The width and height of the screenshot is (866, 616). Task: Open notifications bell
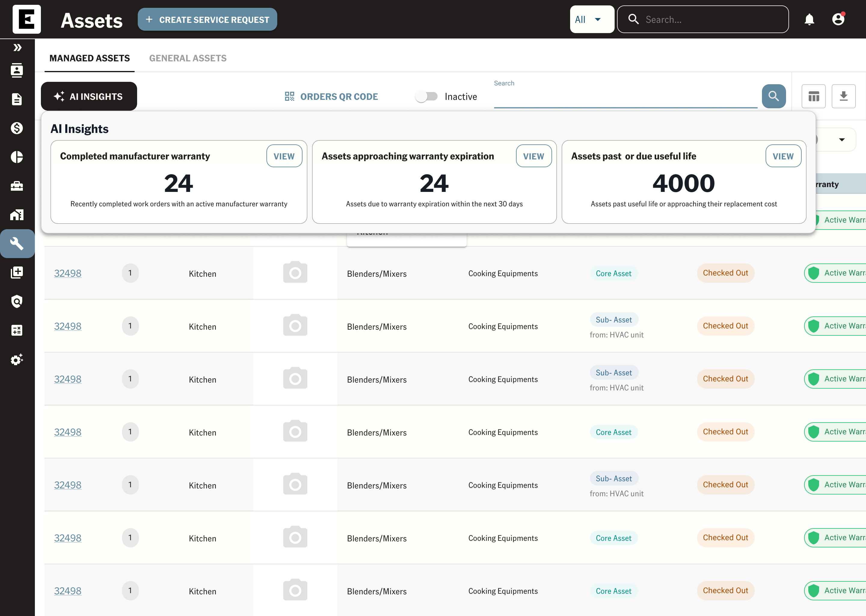(809, 19)
